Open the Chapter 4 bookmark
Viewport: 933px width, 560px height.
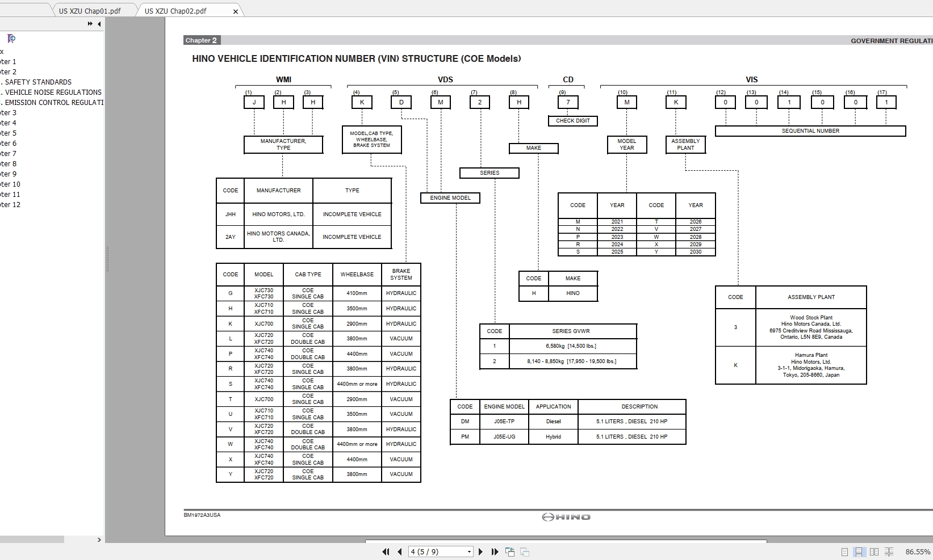coord(8,123)
